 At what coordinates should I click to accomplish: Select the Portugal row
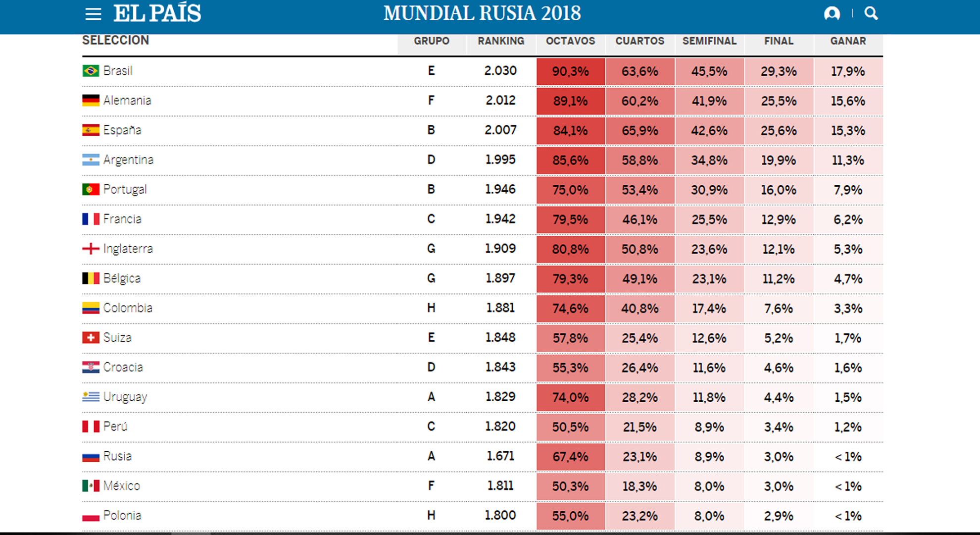pos(297,190)
